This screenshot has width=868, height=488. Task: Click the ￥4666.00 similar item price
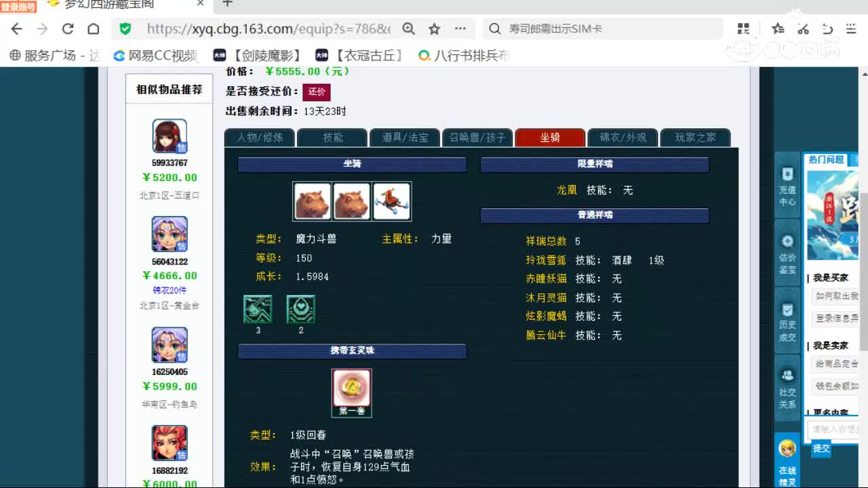click(x=170, y=276)
